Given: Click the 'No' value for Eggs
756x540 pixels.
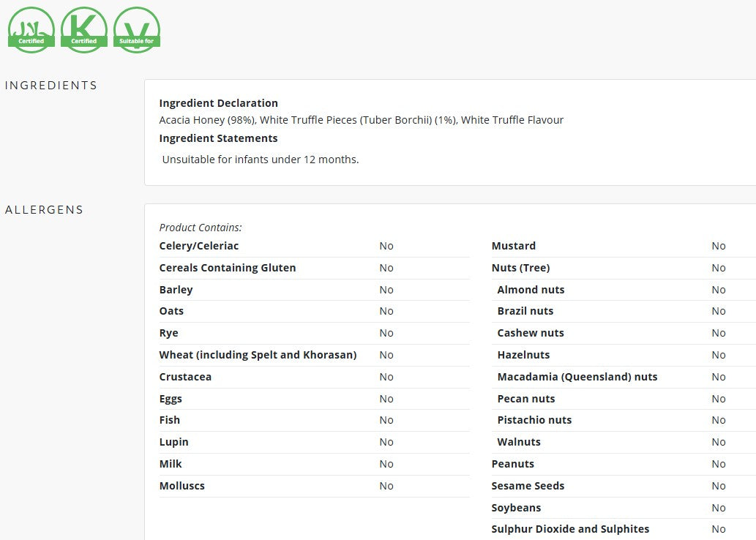Looking at the screenshot, I should pyautogui.click(x=386, y=399).
